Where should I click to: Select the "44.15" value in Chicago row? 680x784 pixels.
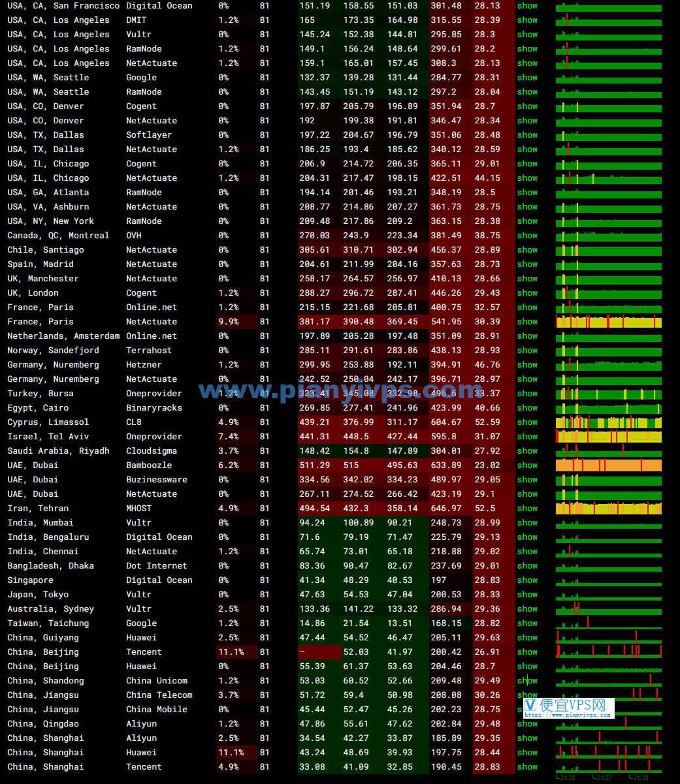487,178
